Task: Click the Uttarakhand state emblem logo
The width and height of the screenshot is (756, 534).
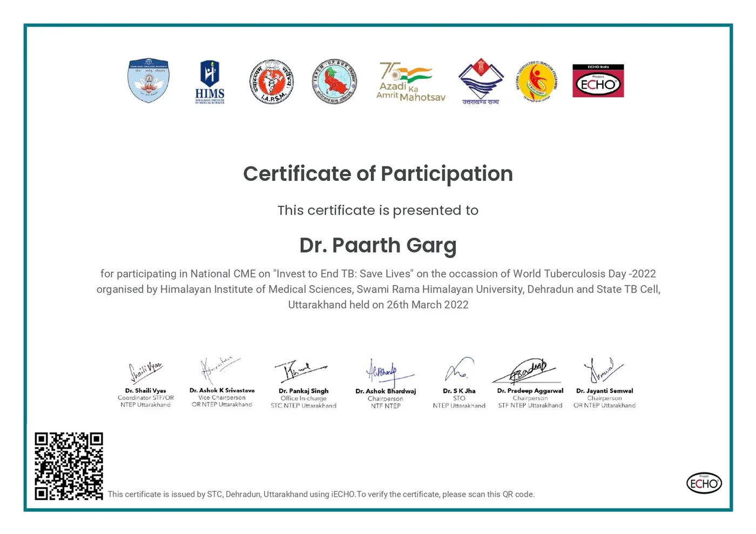Action: point(481,82)
